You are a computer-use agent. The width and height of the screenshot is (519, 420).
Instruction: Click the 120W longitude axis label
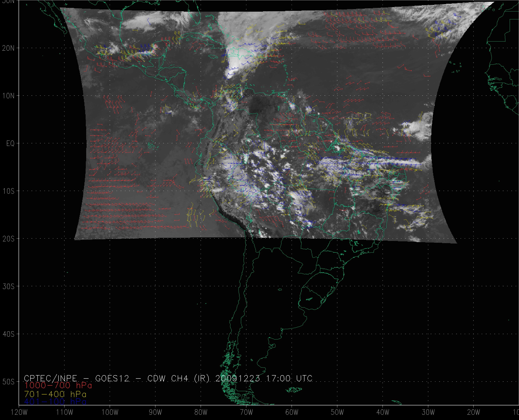tap(19, 412)
